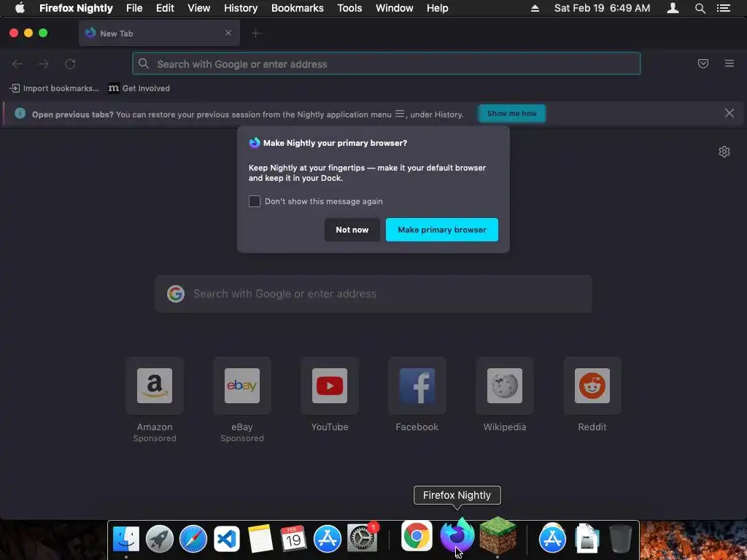Open the Trash in the Dock
This screenshot has height=560, width=747.
620,539
